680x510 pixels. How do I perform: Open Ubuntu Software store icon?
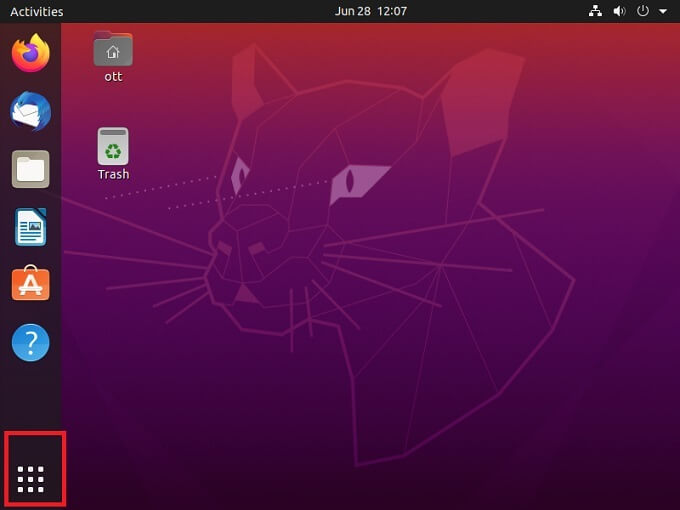tap(30, 283)
